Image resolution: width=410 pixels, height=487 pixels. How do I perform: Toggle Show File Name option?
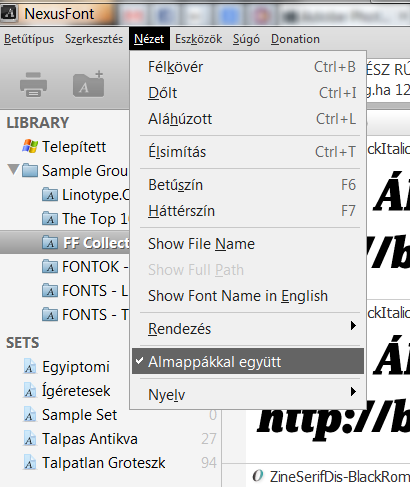pos(248,244)
